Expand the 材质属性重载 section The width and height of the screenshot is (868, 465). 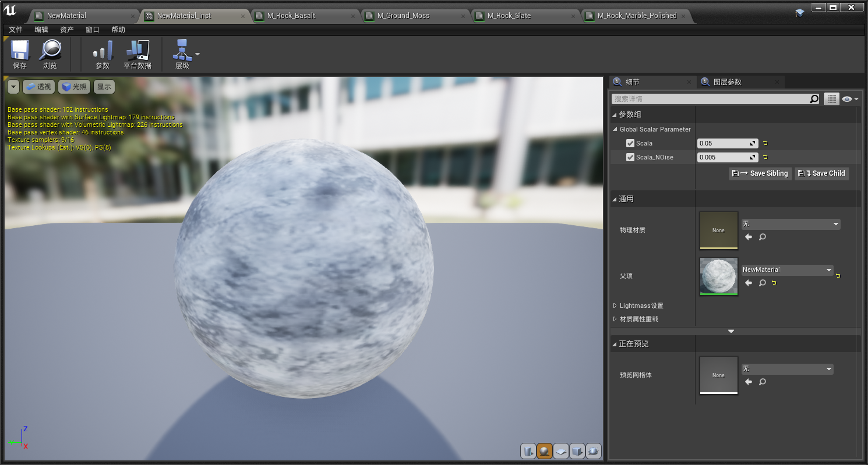(615, 319)
